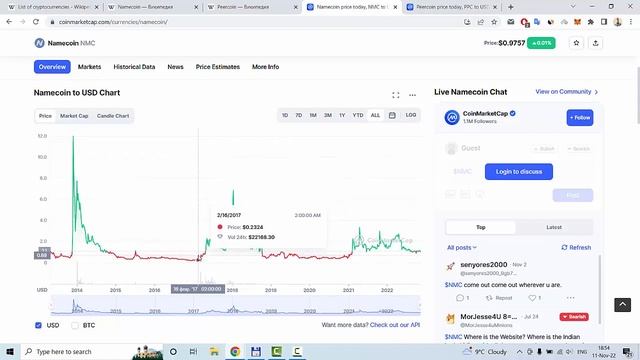Screen dimensions: 640x360
Task: Open the mail extension icon
Action: (510, 22)
